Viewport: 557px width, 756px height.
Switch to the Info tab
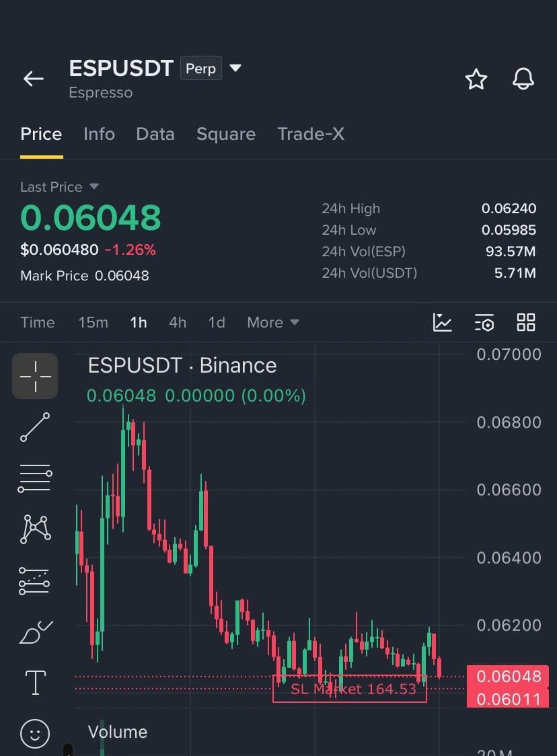coord(99,134)
